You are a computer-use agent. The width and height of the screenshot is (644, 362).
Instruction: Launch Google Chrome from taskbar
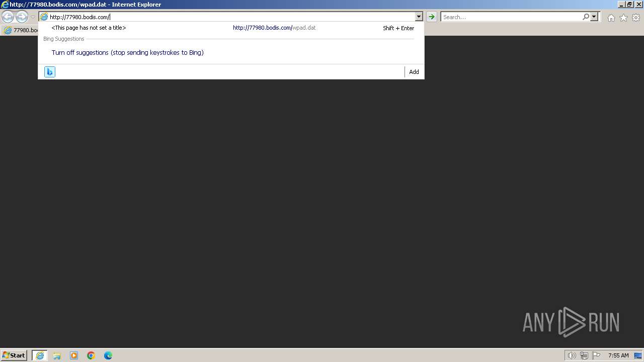pyautogui.click(x=91, y=355)
